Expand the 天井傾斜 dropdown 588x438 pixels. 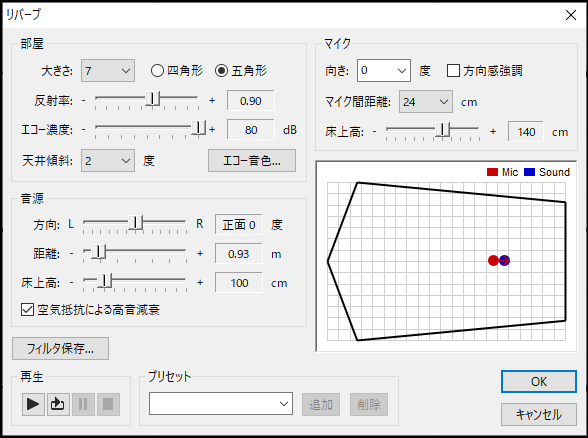tap(108, 160)
